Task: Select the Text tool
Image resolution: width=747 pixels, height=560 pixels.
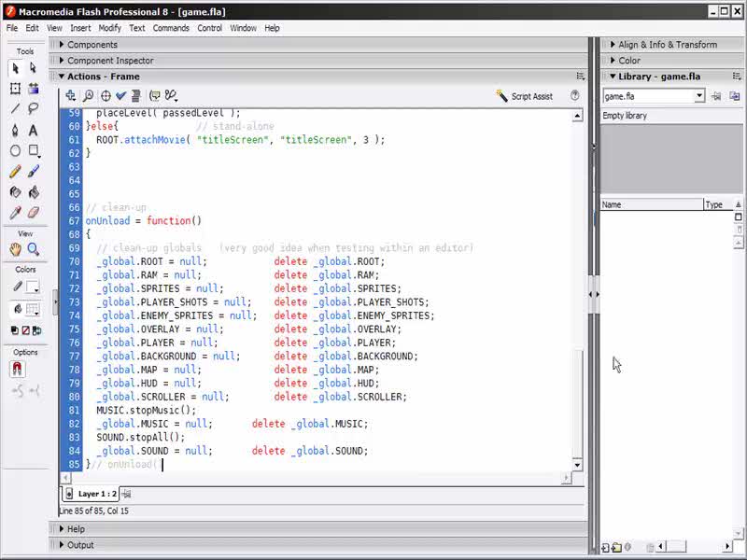Action: tap(34, 131)
